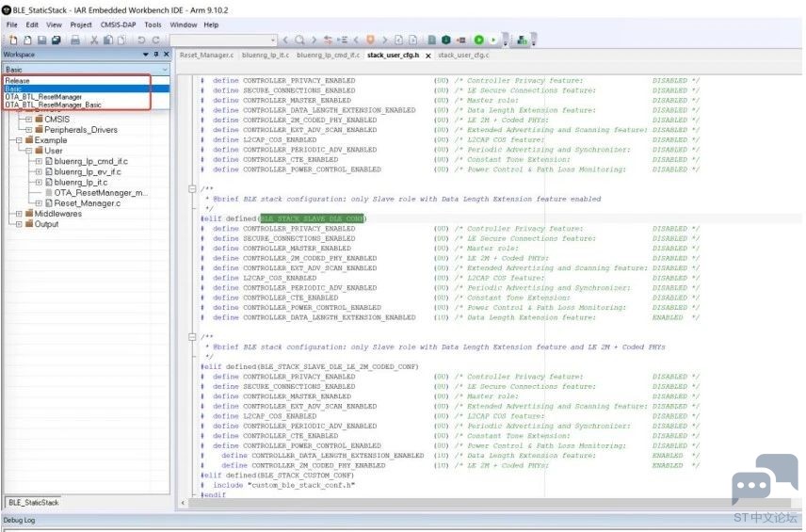Click the Redo arrow icon

click(155, 40)
